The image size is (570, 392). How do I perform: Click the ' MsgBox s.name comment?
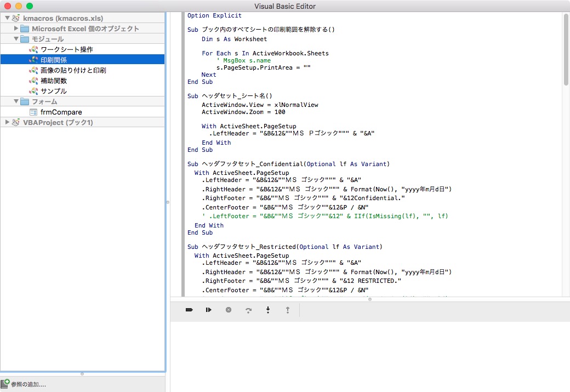point(243,60)
